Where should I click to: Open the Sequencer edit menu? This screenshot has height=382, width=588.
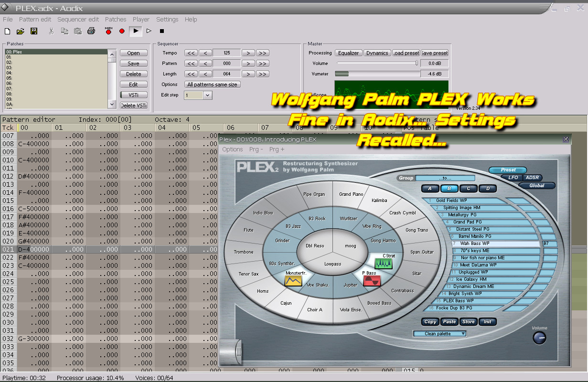pyautogui.click(x=78, y=20)
